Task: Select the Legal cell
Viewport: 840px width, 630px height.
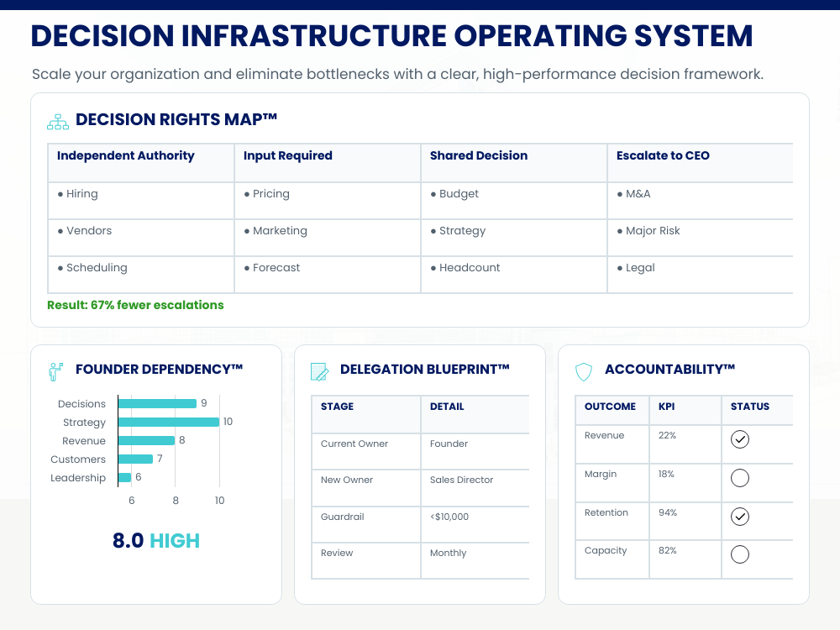Action: 701,275
